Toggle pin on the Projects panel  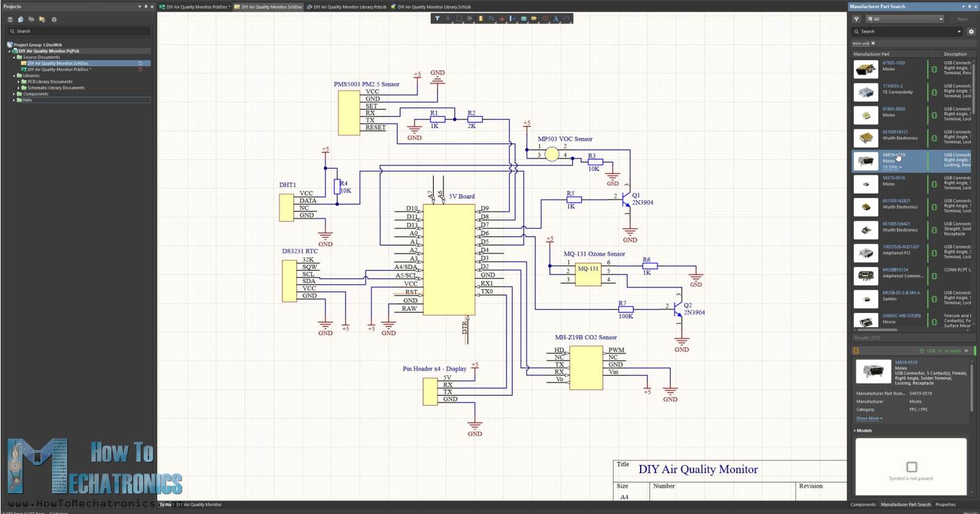coord(146,7)
